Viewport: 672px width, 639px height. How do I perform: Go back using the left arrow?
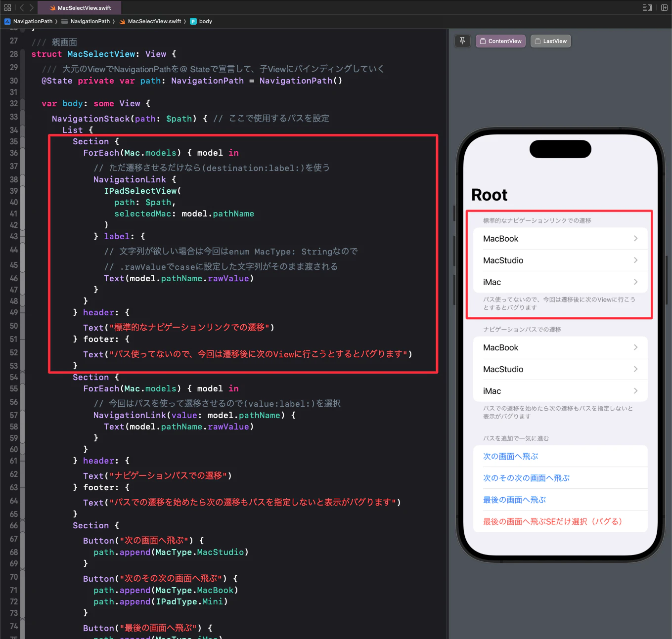tap(21, 7)
